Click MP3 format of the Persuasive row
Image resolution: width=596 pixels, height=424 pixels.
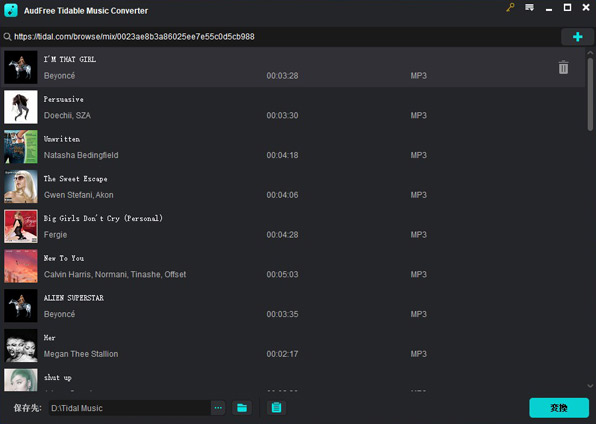tap(418, 115)
